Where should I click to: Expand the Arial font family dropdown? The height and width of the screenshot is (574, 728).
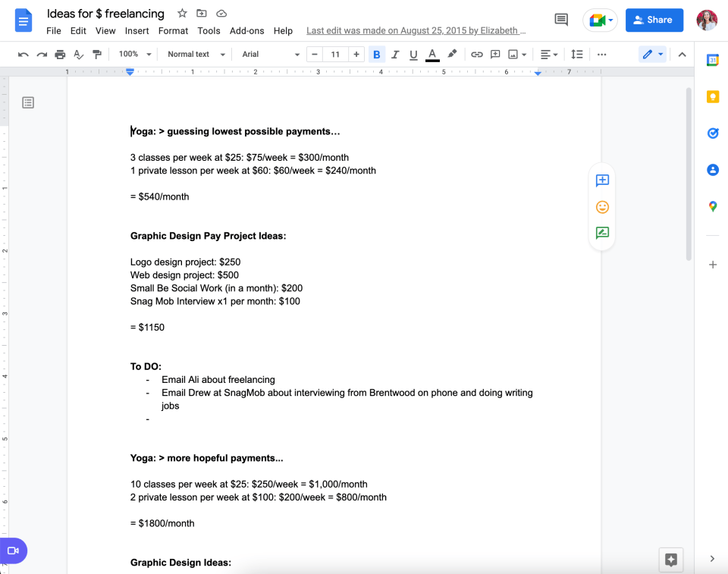269,54
